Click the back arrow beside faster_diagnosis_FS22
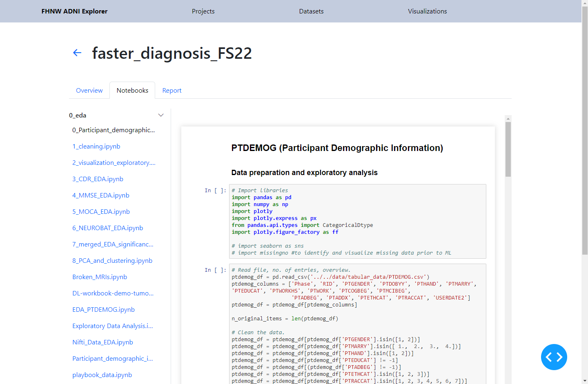Viewport: 588px width, 384px height. [x=77, y=53]
